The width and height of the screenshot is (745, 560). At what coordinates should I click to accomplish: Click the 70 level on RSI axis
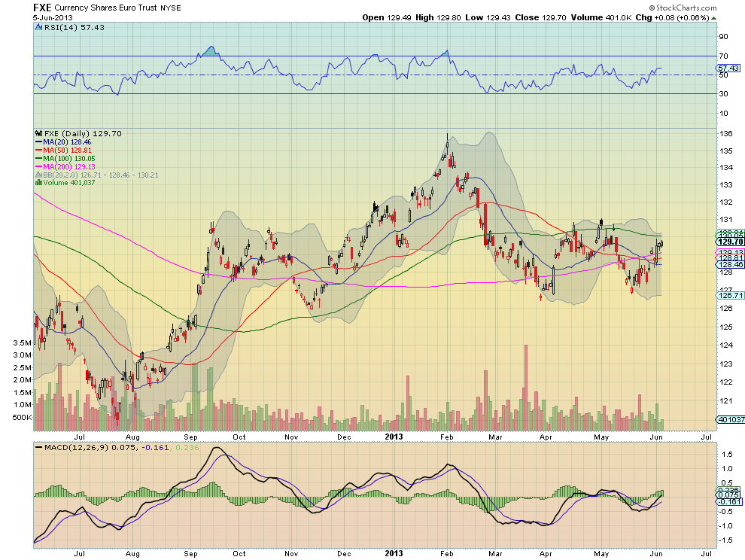723,56
